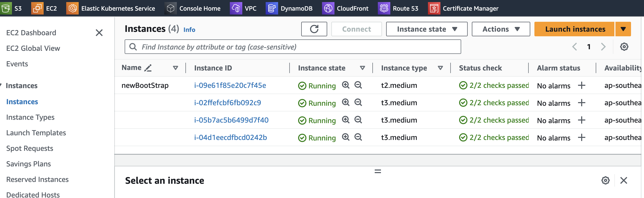The height and width of the screenshot is (198, 644).
Task: Open the Instance state dropdown button
Action: (x=427, y=29)
